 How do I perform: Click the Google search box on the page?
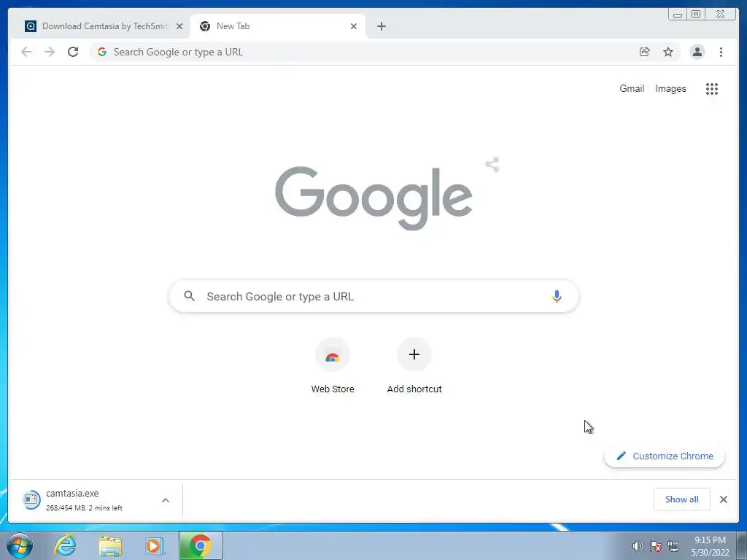pyautogui.click(x=374, y=296)
